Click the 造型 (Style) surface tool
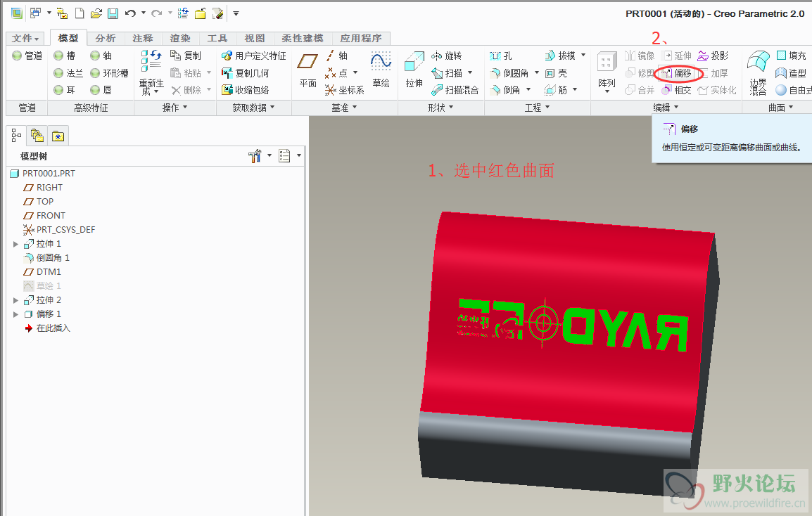Viewport: 812px width, 516px height. [x=791, y=73]
